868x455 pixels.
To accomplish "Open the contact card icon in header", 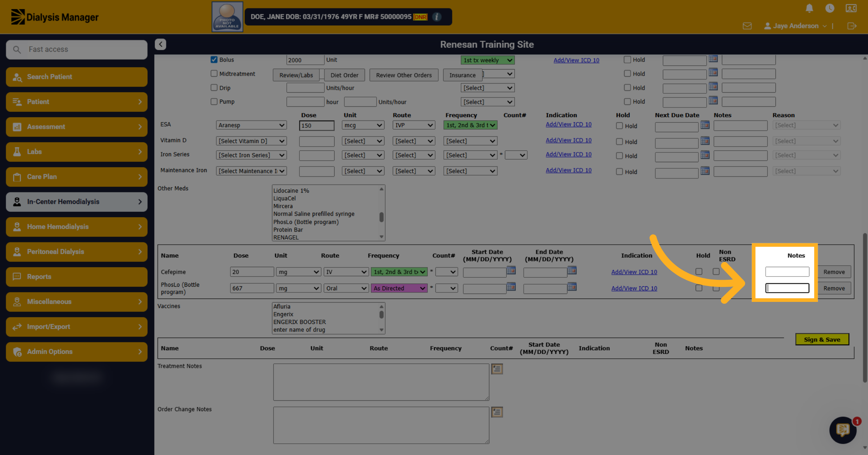I will point(851,8).
